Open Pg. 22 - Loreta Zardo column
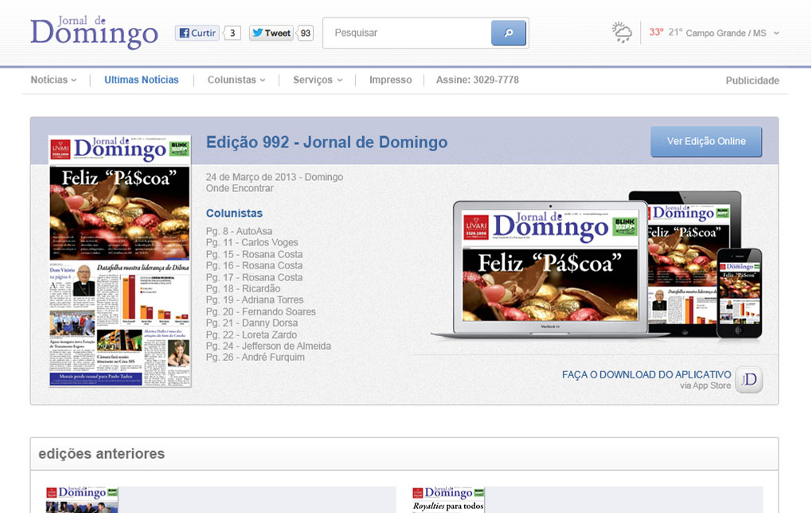This screenshot has width=812, height=513. click(251, 335)
